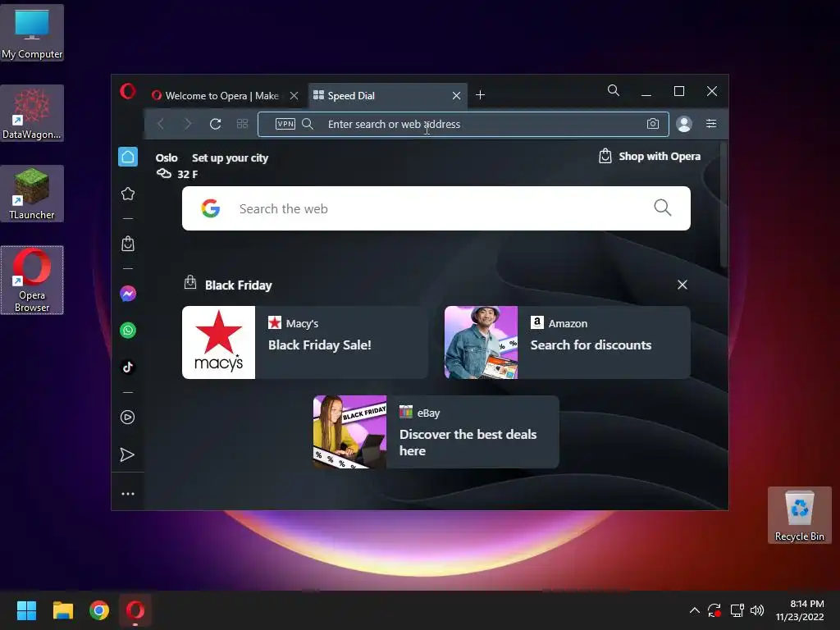Launch Chrome from the taskbar

point(99,610)
